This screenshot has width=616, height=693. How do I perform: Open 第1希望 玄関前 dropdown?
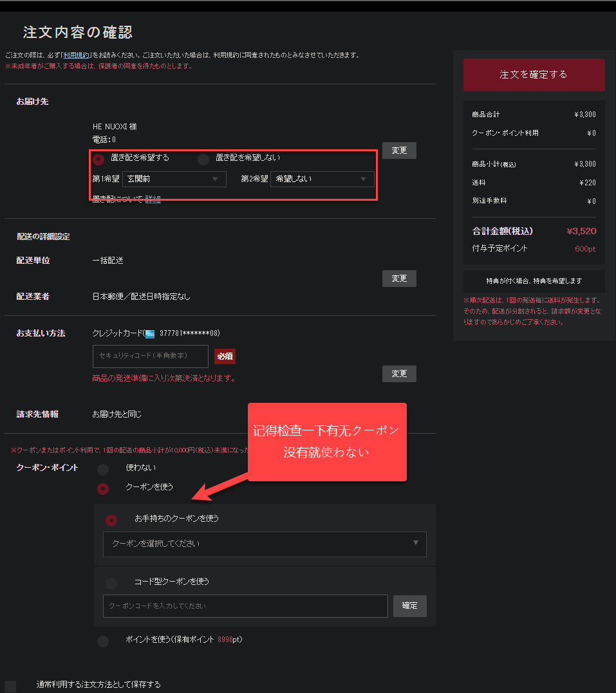click(174, 179)
